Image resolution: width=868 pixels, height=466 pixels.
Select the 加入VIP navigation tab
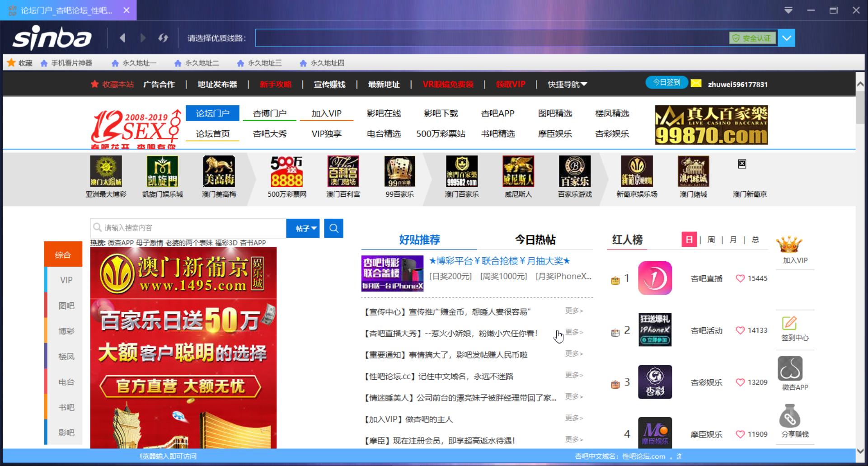click(x=327, y=113)
